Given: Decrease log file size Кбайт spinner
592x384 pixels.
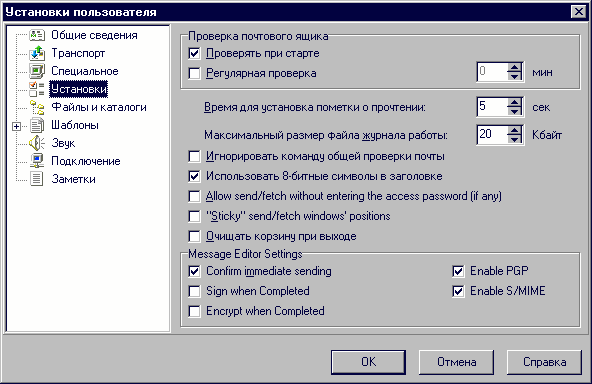Looking at the screenshot, I should 514,139.
